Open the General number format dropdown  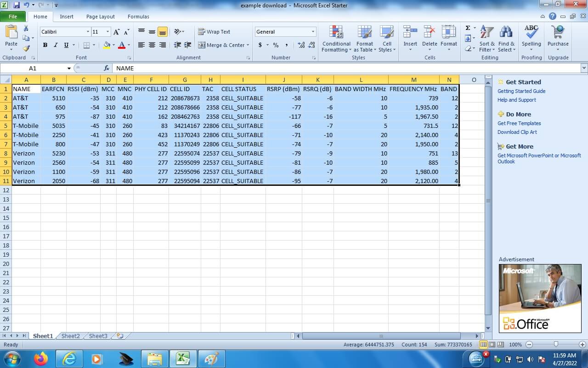coord(313,32)
